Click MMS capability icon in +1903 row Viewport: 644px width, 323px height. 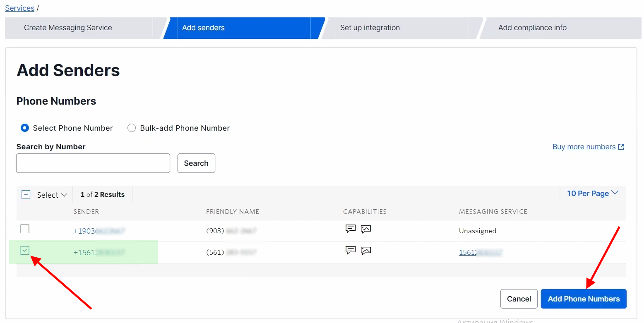[366, 229]
